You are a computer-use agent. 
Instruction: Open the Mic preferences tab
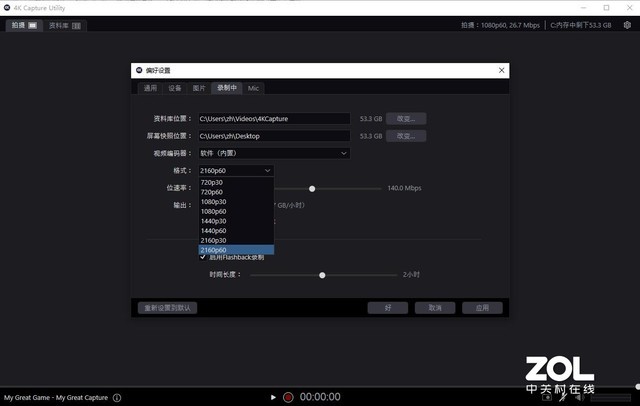(253, 88)
